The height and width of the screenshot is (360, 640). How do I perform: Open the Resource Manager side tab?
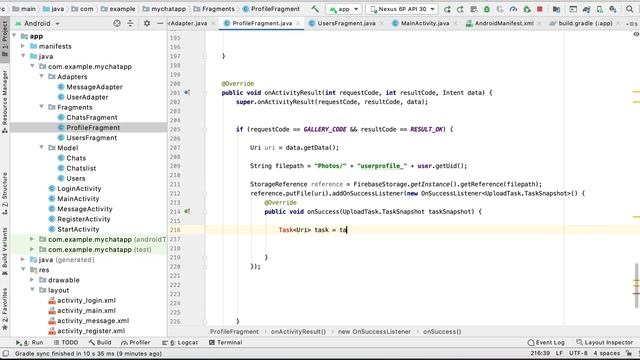pos(4,102)
